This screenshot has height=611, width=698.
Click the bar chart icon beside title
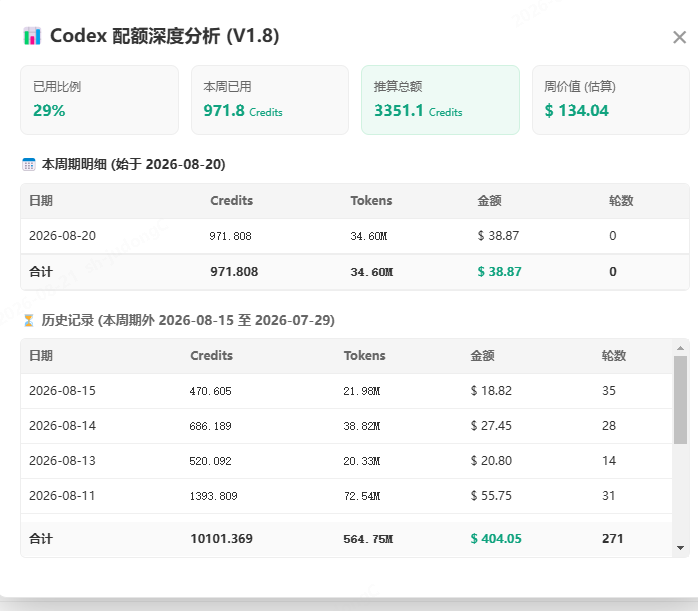[x=32, y=36]
